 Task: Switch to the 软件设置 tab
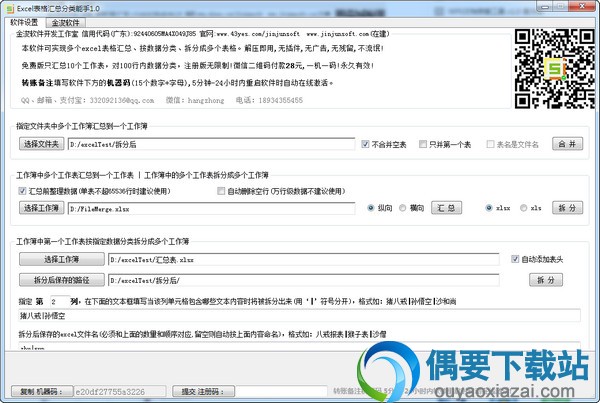tap(24, 23)
